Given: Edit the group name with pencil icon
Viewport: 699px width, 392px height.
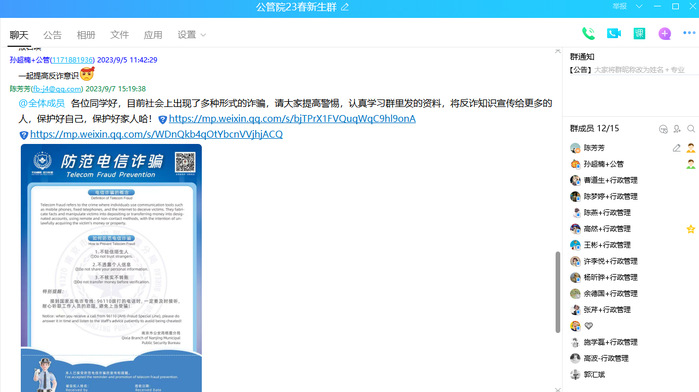Looking at the screenshot, I should (x=345, y=7).
